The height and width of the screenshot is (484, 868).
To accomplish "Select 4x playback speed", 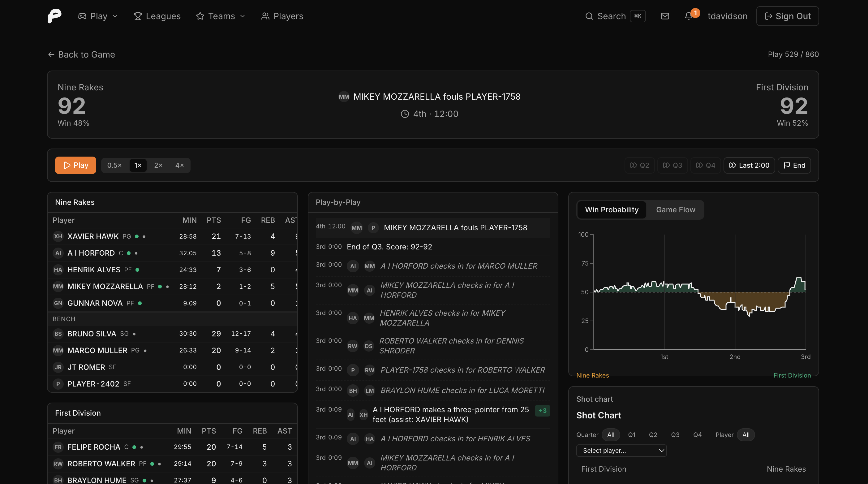I will (x=179, y=165).
